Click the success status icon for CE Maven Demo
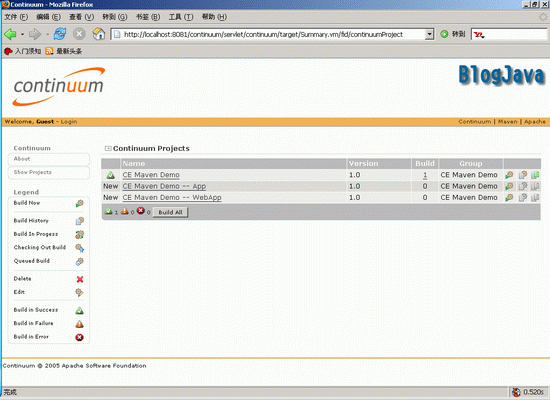The image size is (550, 400). (x=110, y=175)
